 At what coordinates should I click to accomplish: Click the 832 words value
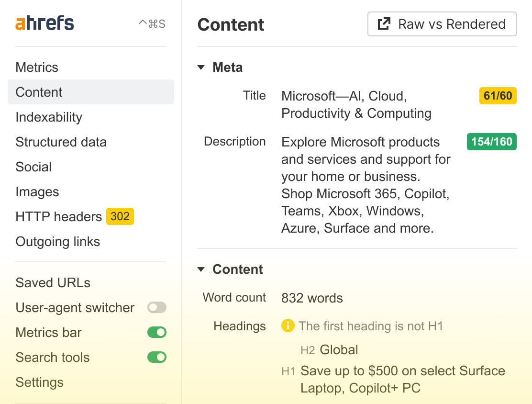click(x=312, y=298)
